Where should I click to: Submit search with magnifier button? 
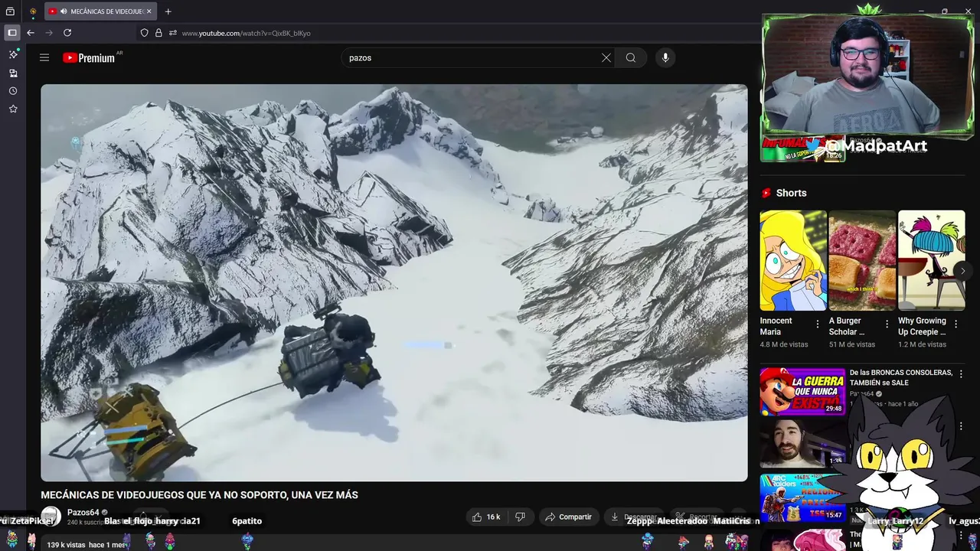tap(631, 57)
